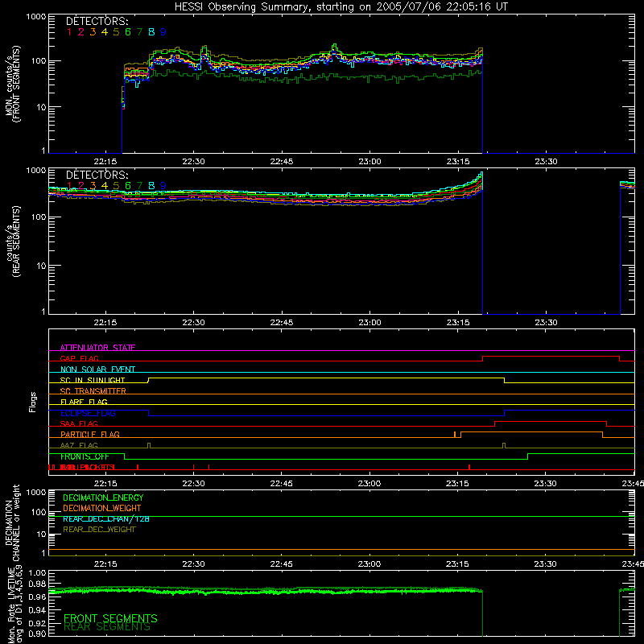Click the ECLIPSE_FLAG label
This screenshot has width=644, height=644.
click(88, 413)
